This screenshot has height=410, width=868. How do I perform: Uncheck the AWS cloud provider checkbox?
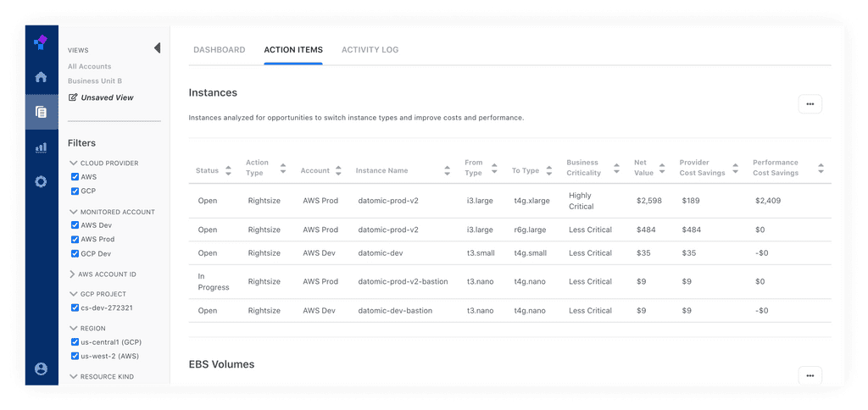(x=75, y=177)
